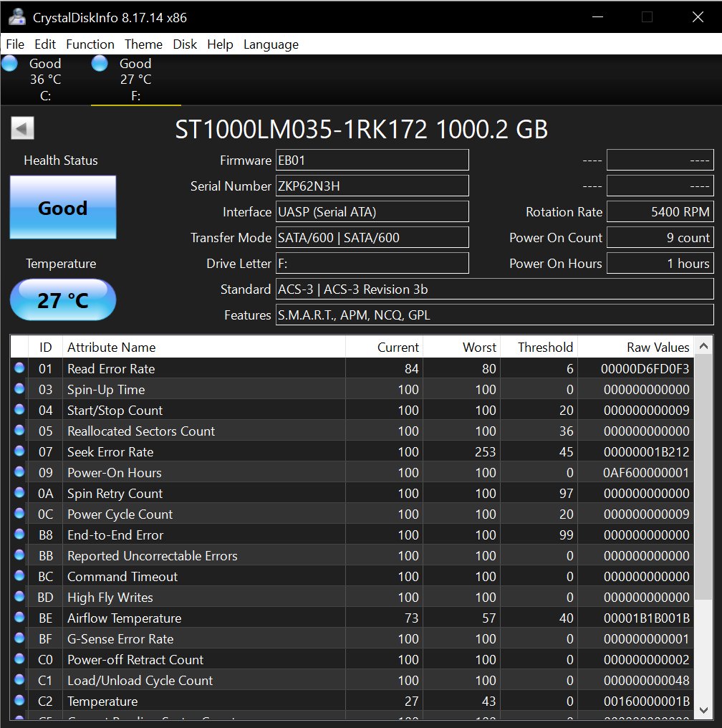
Task: Click the previous disk arrow button
Action: pos(22,128)
